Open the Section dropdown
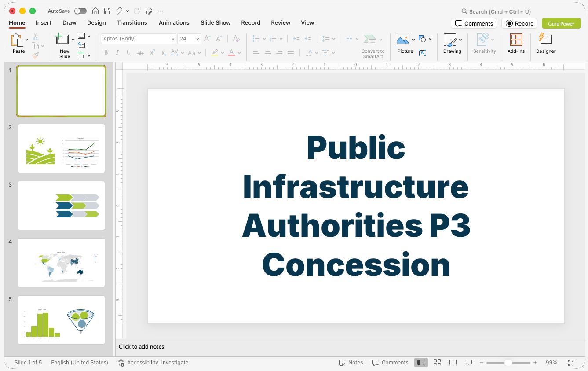Screen dimensions: 588x371 [x=84, y=55]
